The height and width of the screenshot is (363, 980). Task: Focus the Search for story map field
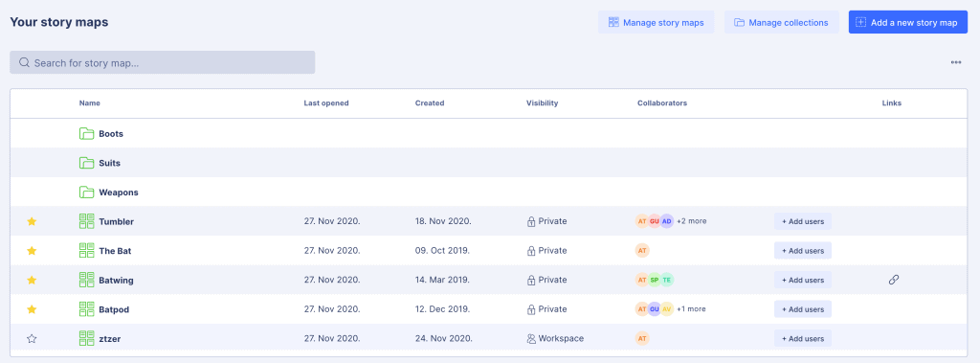(163, 62)
